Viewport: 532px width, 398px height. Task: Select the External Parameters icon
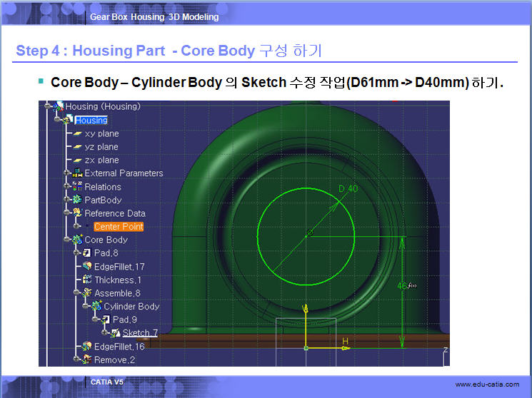(x=77, y=173)
